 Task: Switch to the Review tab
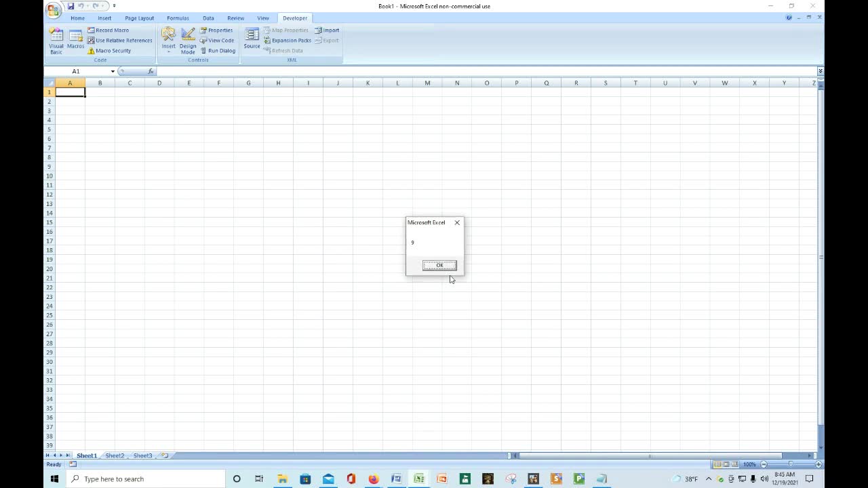click(x=235, y=18)
